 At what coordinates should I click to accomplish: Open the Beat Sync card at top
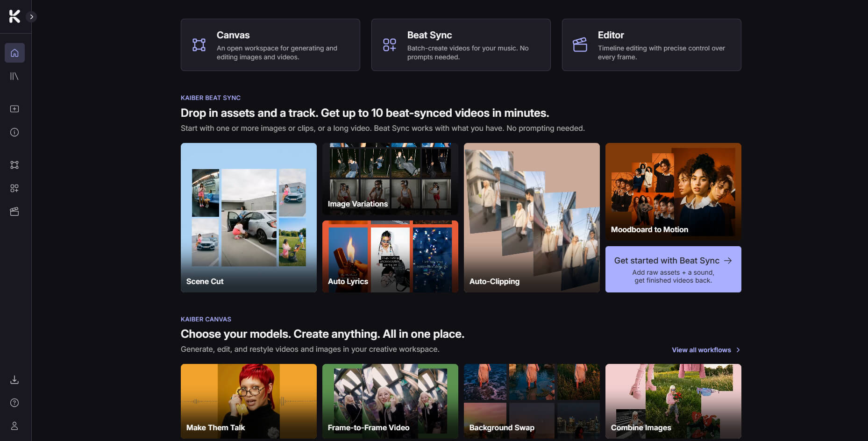pyautogui.click(x=461, y=45)
